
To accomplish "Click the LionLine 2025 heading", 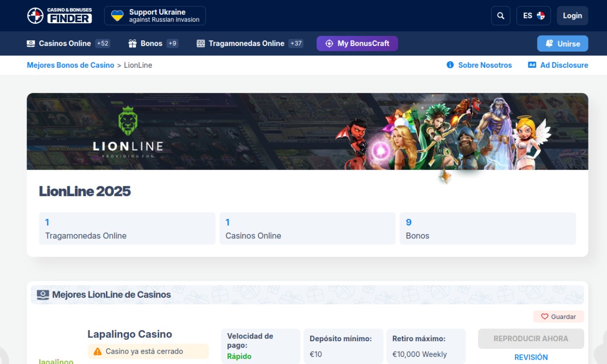I will coord(85,191).
